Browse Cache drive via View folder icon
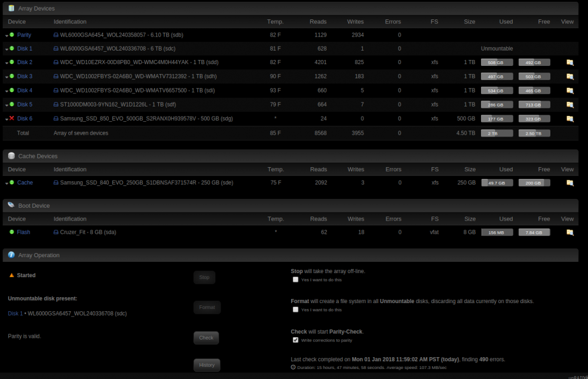The width and height of the screenshot is (588, 379). tap(570, 183)
